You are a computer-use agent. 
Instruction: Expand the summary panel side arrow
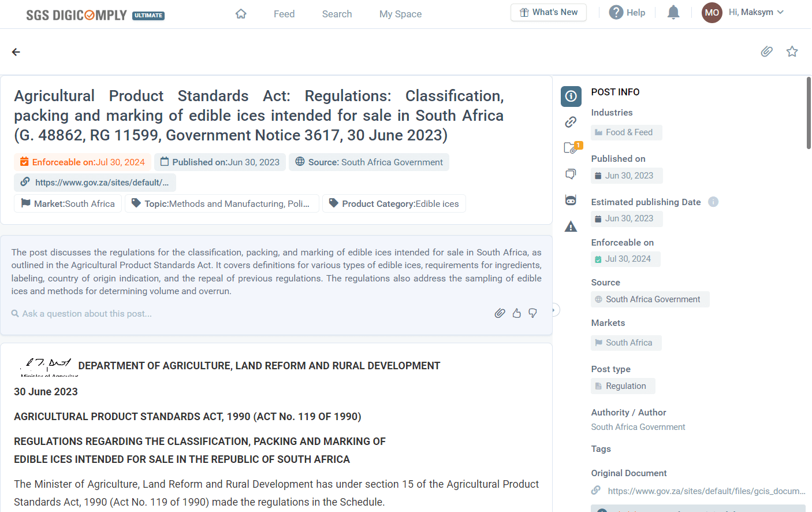(x=554, y=310)
